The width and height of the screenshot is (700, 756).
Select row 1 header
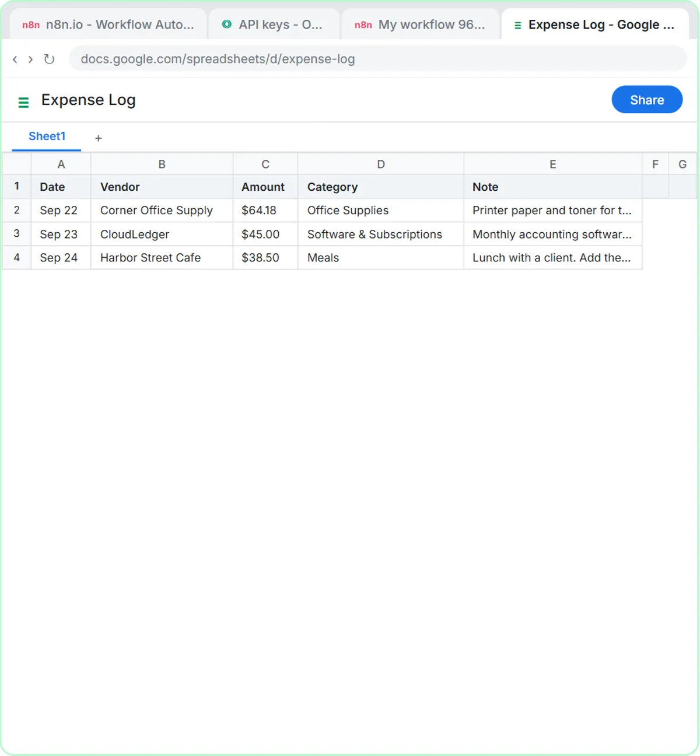point(17,187)
